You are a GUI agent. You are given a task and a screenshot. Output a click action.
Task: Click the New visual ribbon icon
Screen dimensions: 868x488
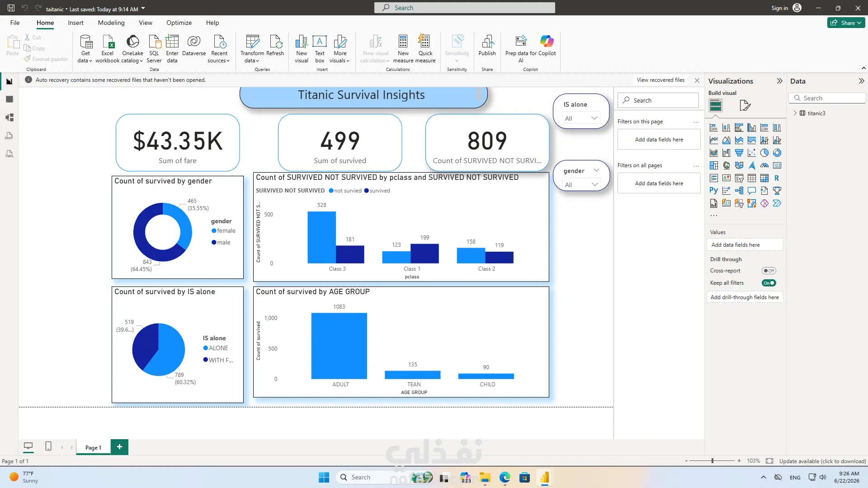[302, 48]
